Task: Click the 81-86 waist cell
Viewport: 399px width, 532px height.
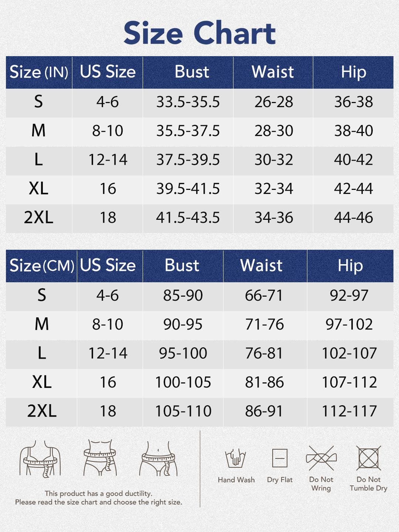Action: [x=265, y=382]
